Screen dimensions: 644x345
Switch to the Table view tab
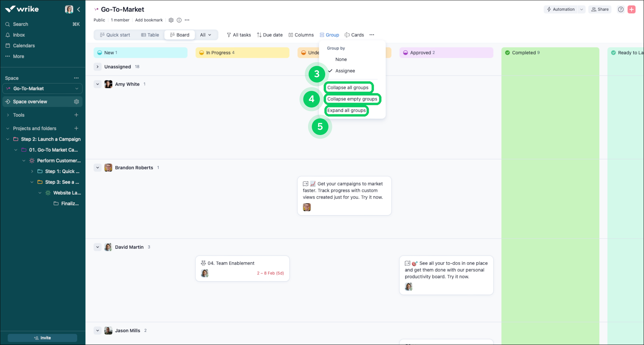(x=150, y=35)
